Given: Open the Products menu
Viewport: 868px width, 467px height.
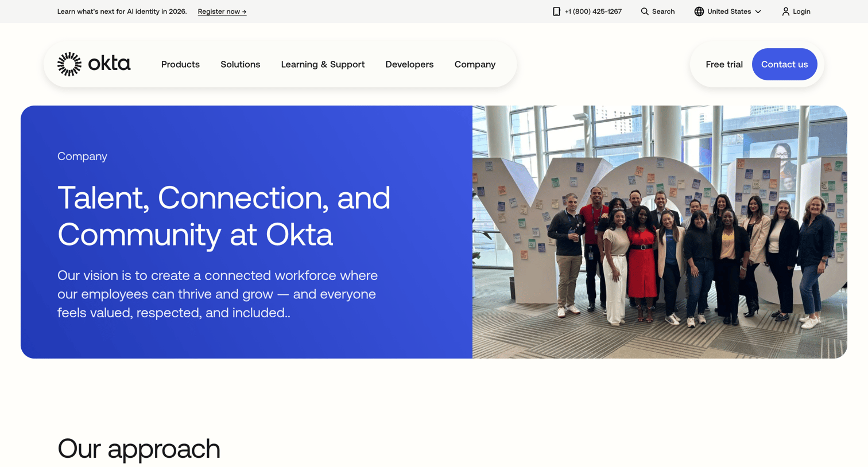Looking at the screenshot, I should tap(180, 64).
